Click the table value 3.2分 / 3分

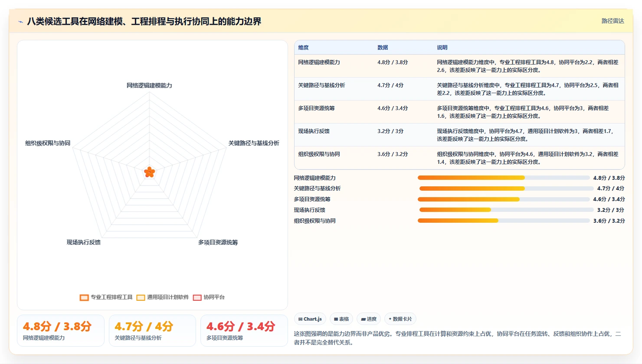[x=390, y=131]
